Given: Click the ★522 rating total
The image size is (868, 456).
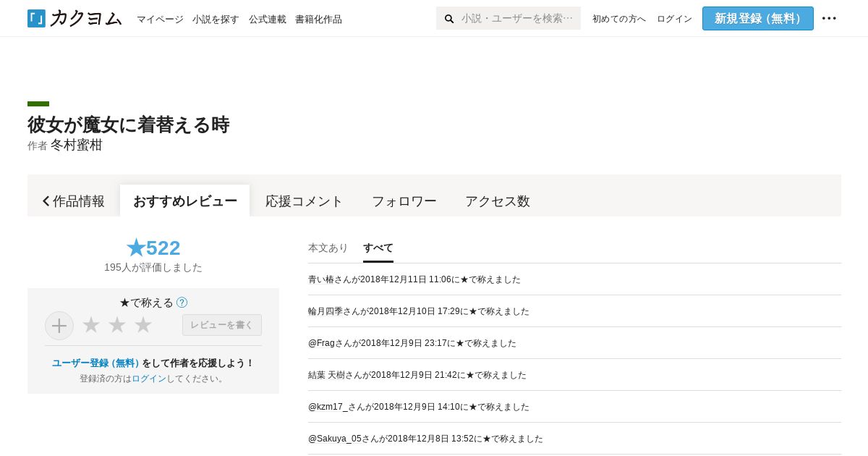Looking at the screenshot, I should 153,248.
